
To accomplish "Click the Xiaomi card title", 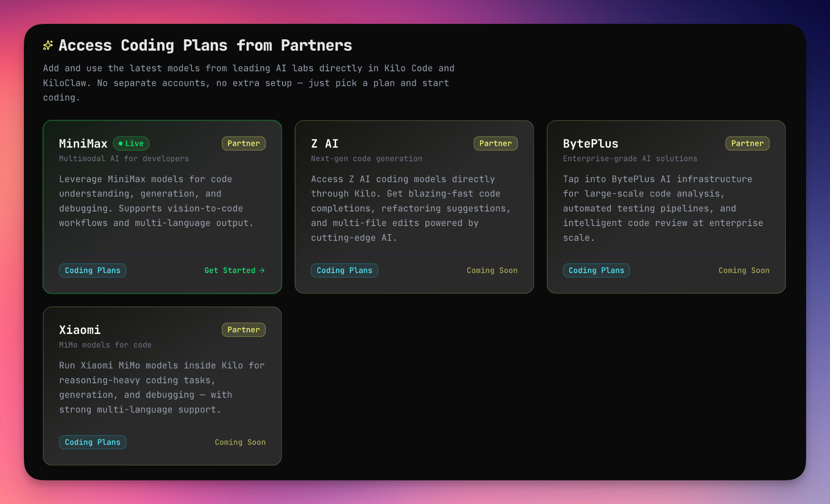I will tap(80, 330).
